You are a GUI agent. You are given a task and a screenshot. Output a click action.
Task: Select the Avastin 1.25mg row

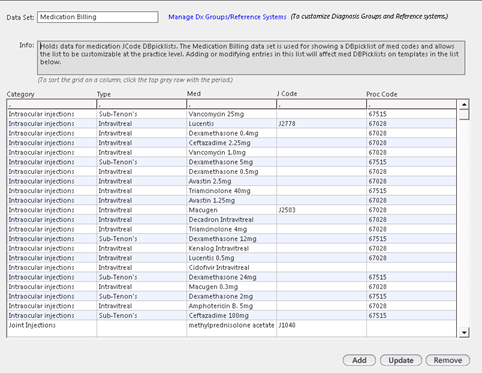(x=232, y=201)
